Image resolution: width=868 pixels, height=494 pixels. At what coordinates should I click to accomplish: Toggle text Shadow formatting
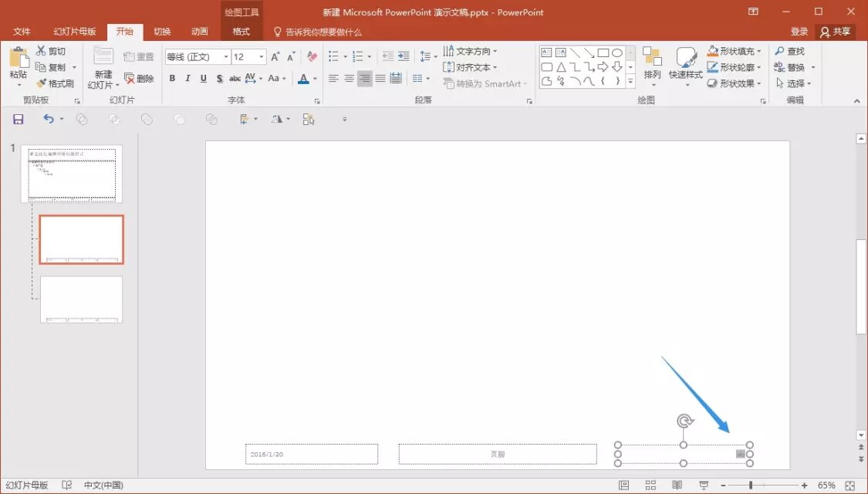pyautogui.click(x=219, y=78)
